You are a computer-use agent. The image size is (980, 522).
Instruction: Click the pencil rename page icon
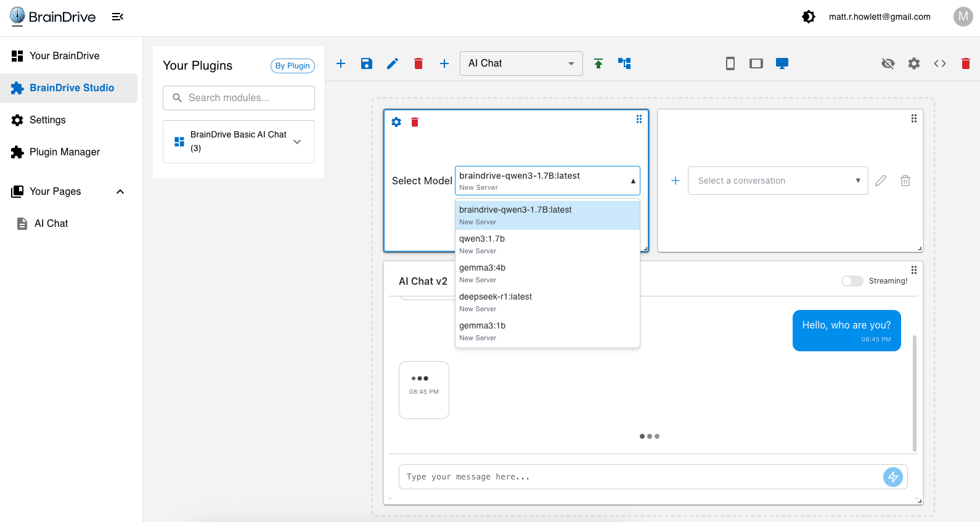point(393,63)
